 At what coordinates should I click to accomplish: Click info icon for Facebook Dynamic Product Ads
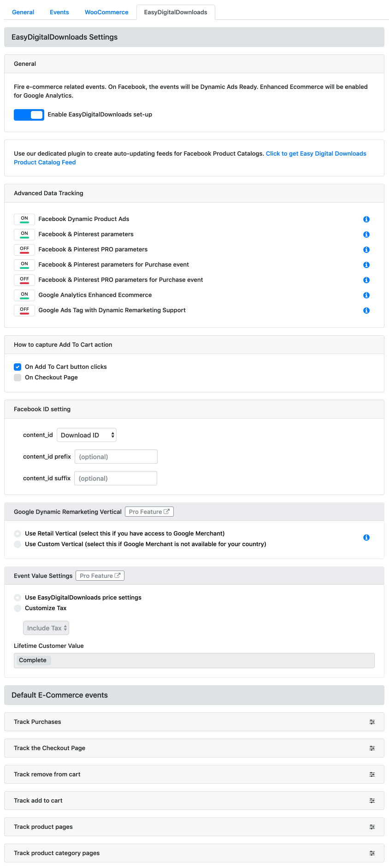click(x=366, y=219)
